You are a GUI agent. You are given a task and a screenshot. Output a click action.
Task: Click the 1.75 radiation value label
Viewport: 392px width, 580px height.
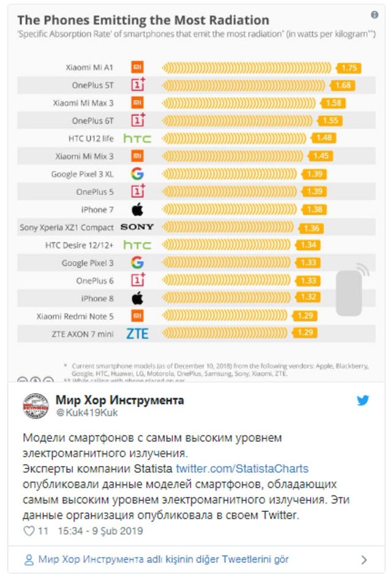(x=350, y=68)
